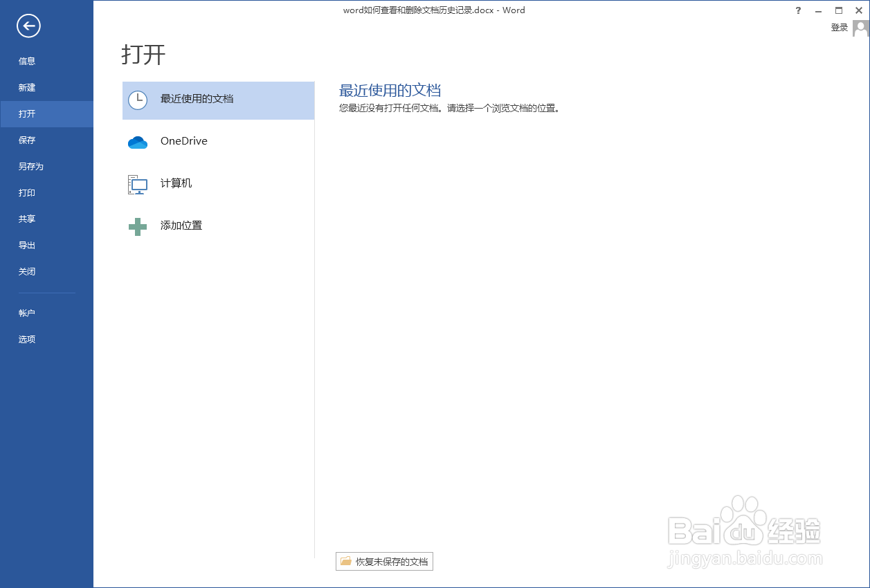Click the 登录 sign-in link
Viewport: 870px width, 588px height.
click(838, 27)
